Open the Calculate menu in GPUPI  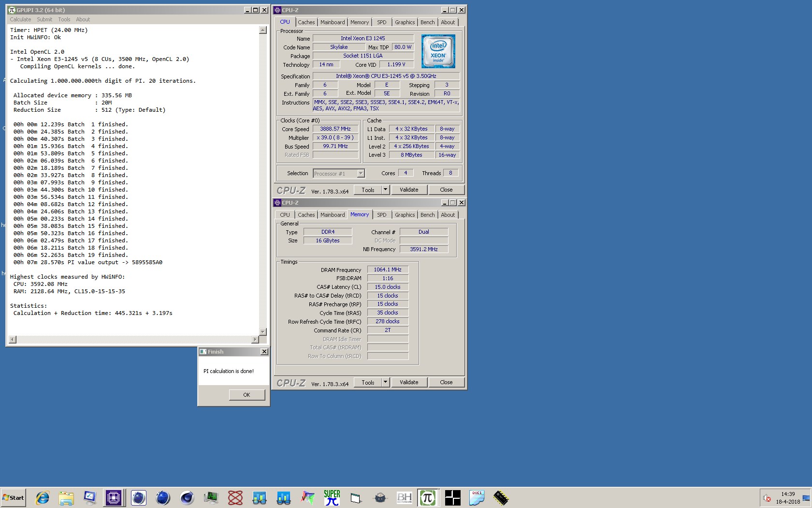(x=20, y=19)
